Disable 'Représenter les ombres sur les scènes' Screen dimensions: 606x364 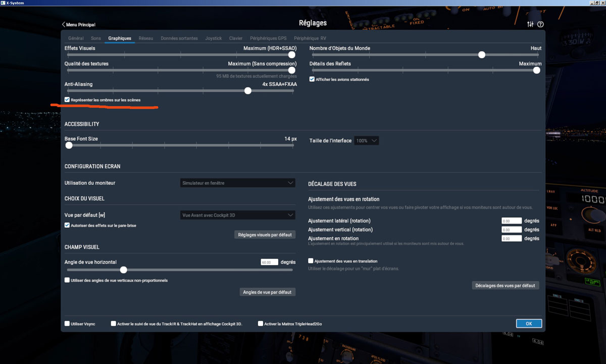click(67, 99)
